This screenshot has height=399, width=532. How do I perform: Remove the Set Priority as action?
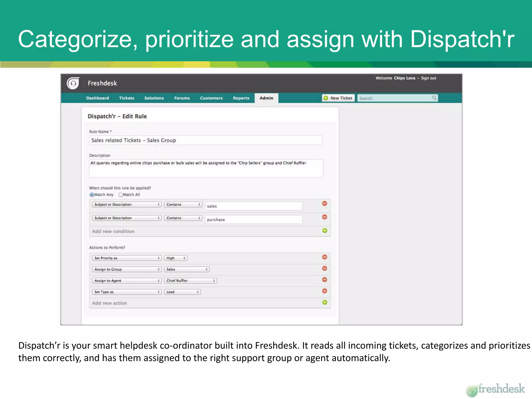pyautogui.click(x=324, y=257)
